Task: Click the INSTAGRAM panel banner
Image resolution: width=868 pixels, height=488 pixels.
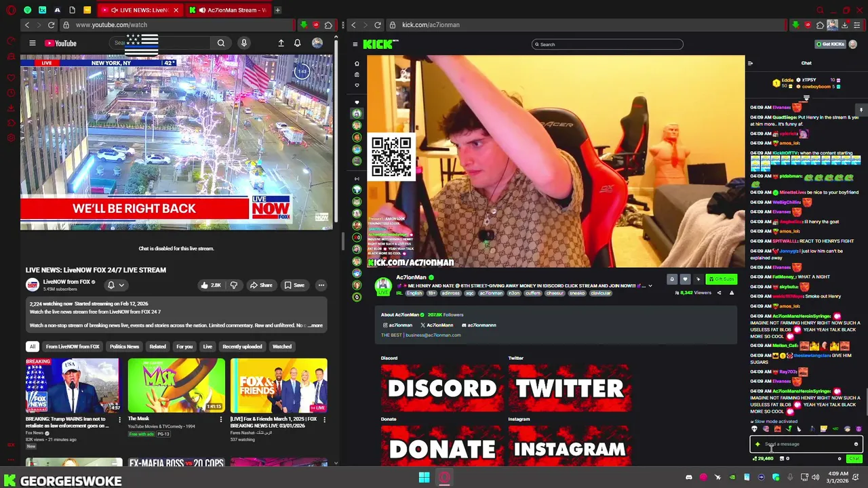Action: point(570,447)
